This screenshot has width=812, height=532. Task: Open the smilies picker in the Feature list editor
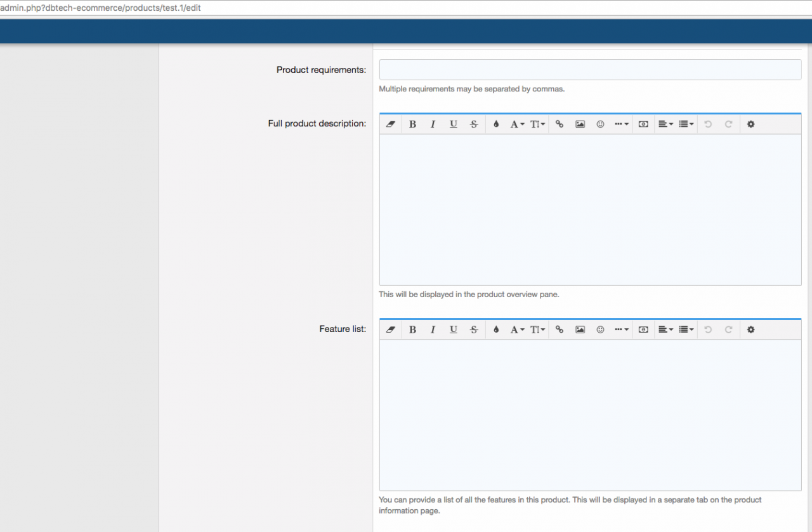[600, 329]
